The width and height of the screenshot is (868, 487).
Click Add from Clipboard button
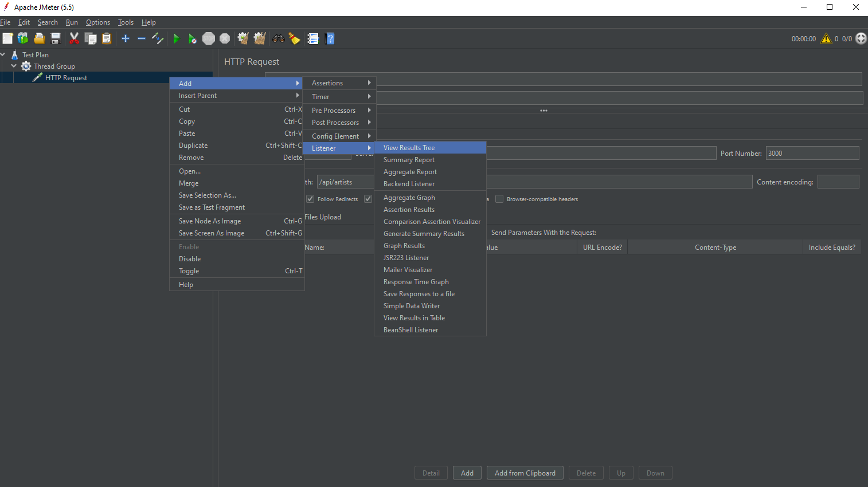point(525,473)
